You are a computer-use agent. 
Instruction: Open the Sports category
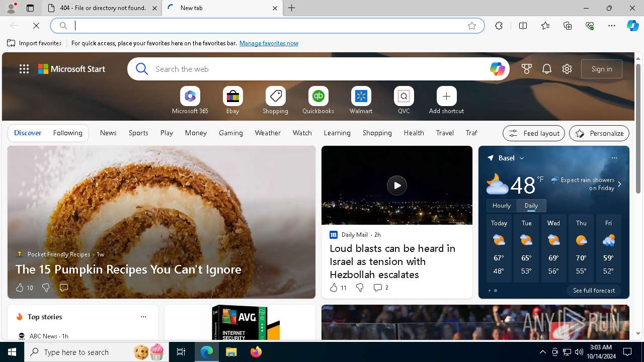(138, 133)
